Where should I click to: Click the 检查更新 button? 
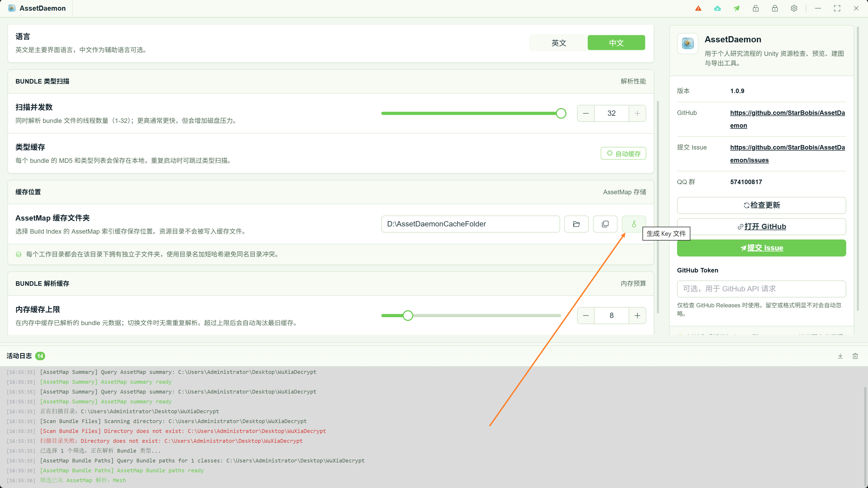[762, 205]
